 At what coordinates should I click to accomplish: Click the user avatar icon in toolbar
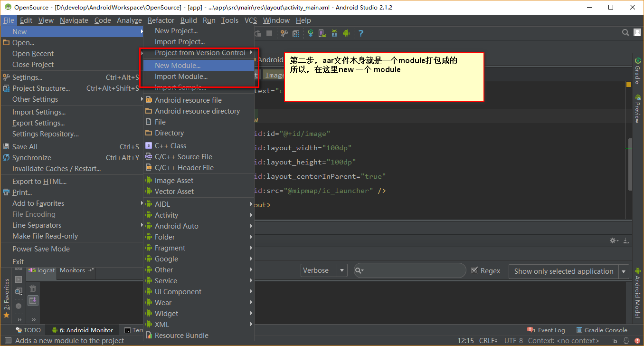point(638,33)
